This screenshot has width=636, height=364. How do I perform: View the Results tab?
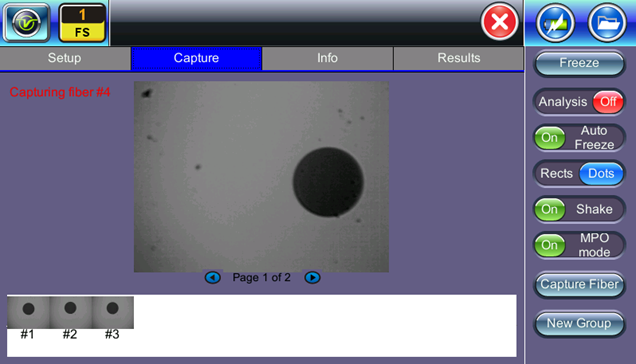[459, 58]
